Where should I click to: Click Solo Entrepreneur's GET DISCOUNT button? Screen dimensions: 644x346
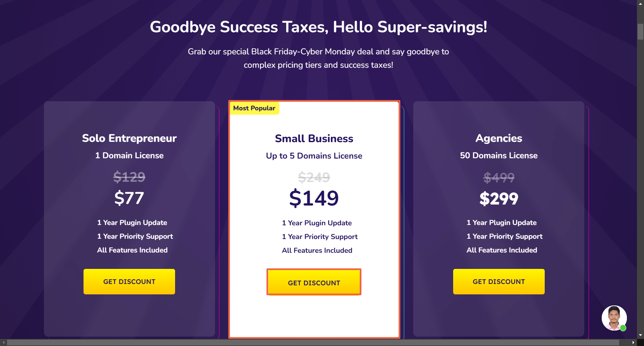(x=129, y=282)
